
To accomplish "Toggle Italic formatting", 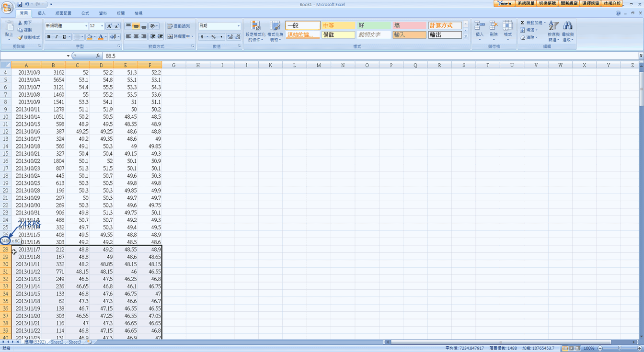I will pos(56,37).
